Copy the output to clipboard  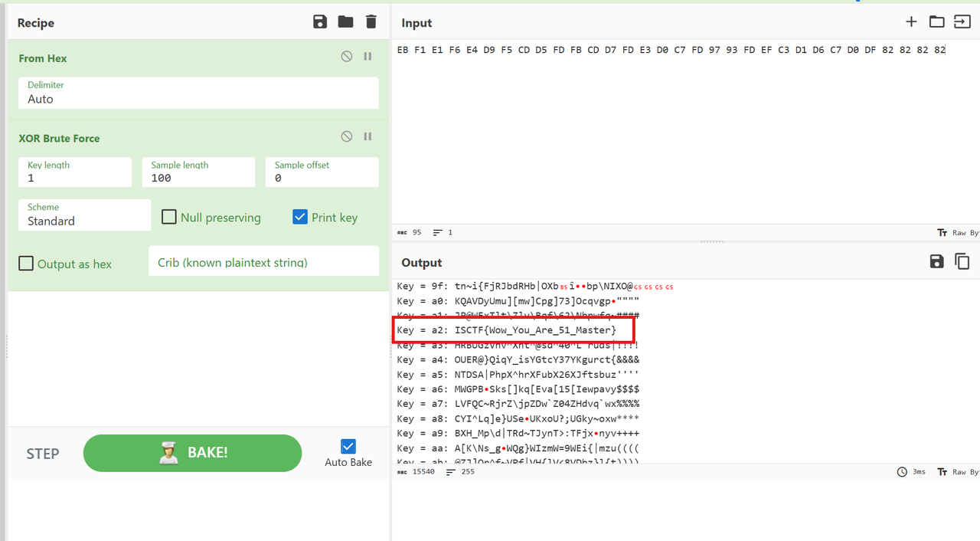[x=962, y=262]
